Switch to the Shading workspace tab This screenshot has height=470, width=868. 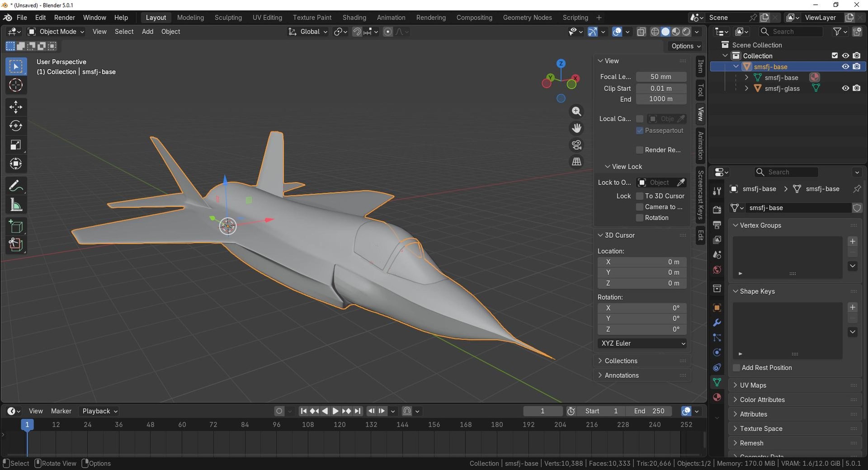(354, 18)
